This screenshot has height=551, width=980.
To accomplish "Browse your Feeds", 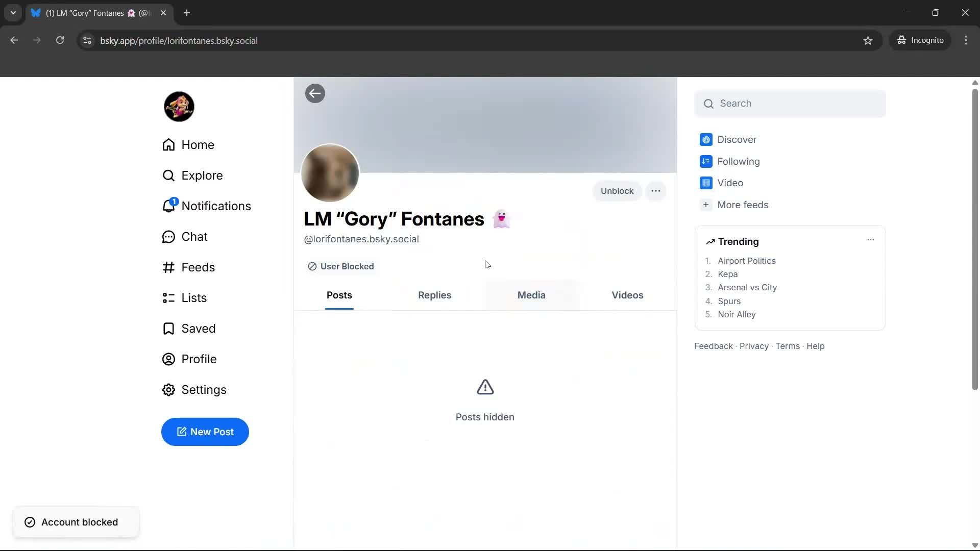I will coord(199,267).
